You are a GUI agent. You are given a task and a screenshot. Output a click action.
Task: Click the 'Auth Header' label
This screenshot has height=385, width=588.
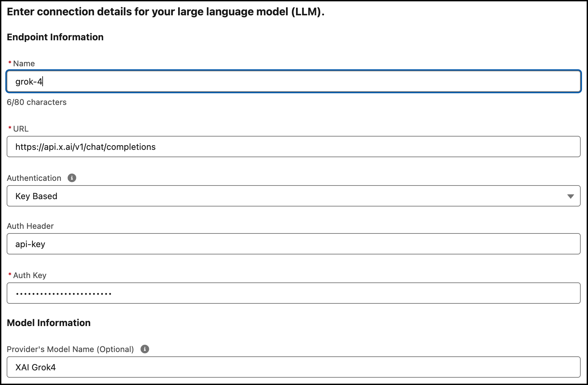30,226
